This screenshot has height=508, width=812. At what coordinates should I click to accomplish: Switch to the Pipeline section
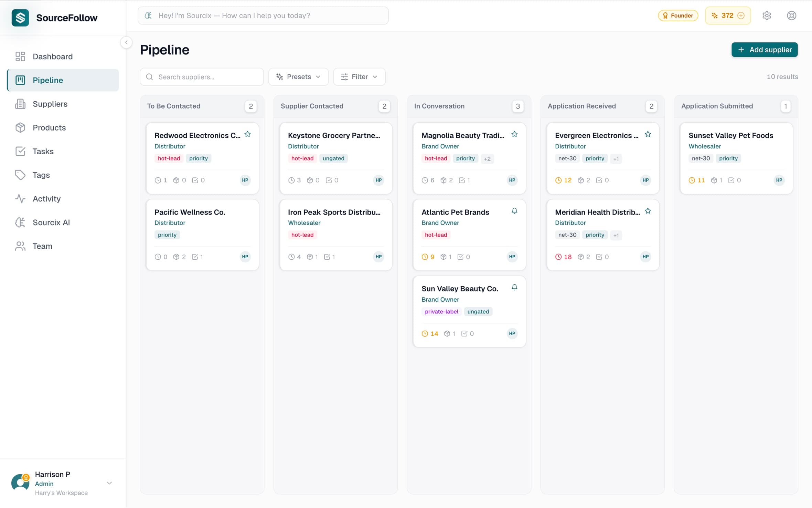[x=48, y=80]
